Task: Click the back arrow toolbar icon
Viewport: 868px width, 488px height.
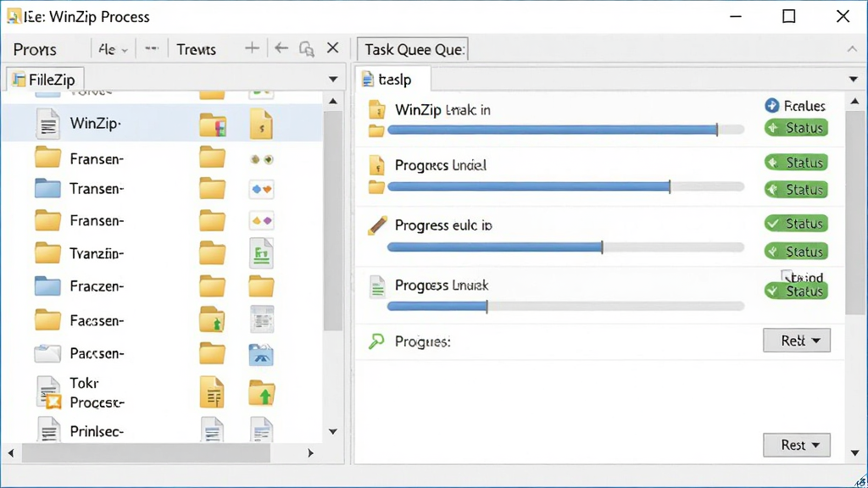Action: tap(281, 48)
